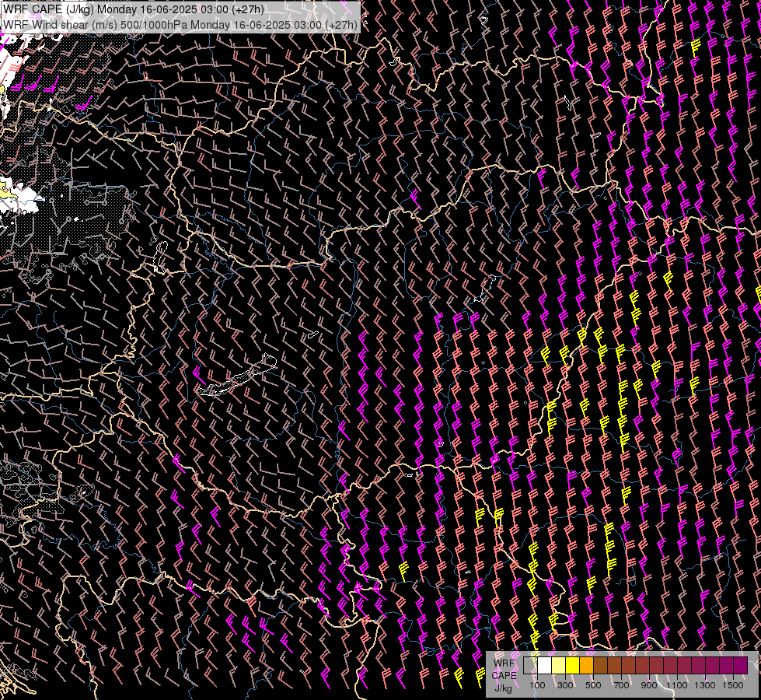
Task: Click the legend tick label 300
Action: 565,685
